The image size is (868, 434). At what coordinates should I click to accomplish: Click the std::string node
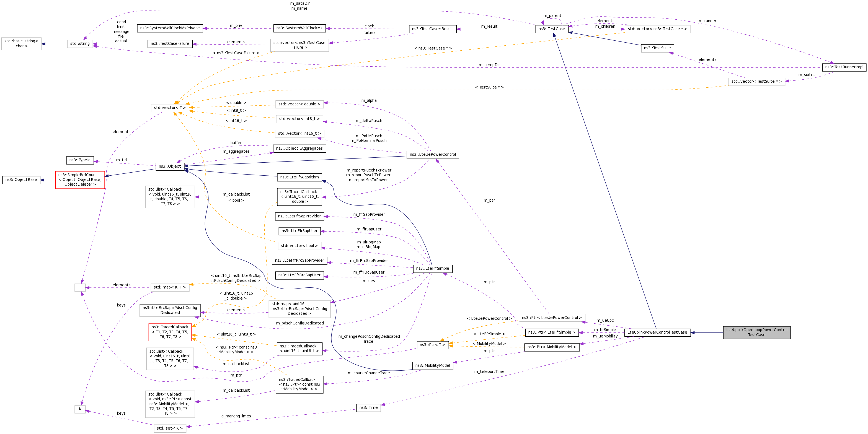point(80,44)
